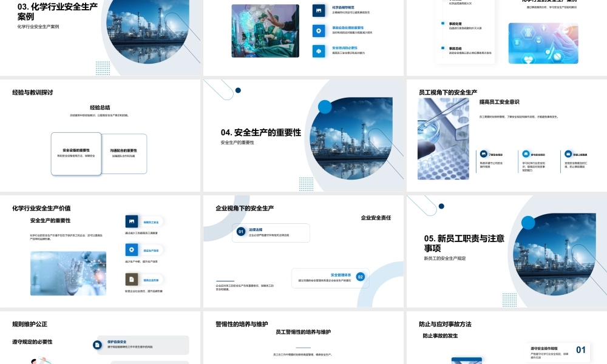The image size is (607, 364).
Task: Click the rightmost round icon in 员工视角下的安全生产 slide
Action: pyautogui.click(x=568, y=154)
